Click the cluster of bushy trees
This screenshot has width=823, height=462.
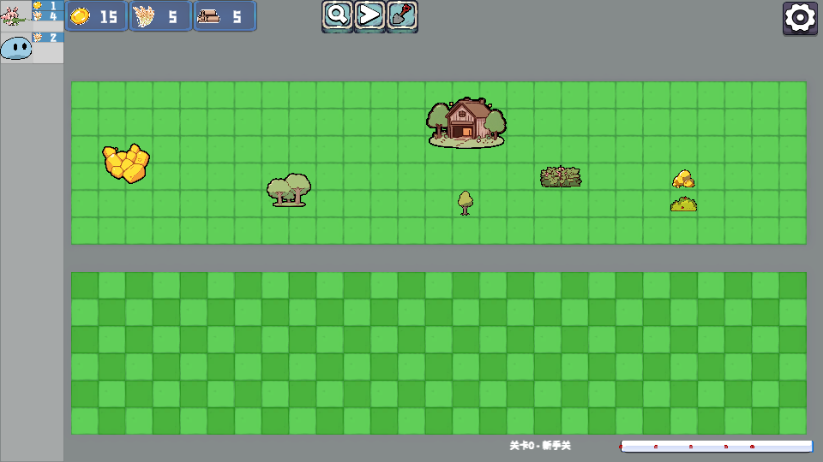click(x=289, y=189)
